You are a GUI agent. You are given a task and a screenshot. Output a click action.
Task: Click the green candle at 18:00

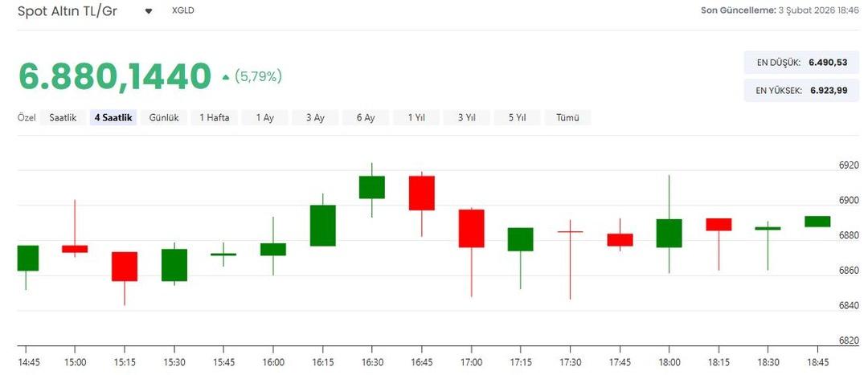click(x=669, y=233)
